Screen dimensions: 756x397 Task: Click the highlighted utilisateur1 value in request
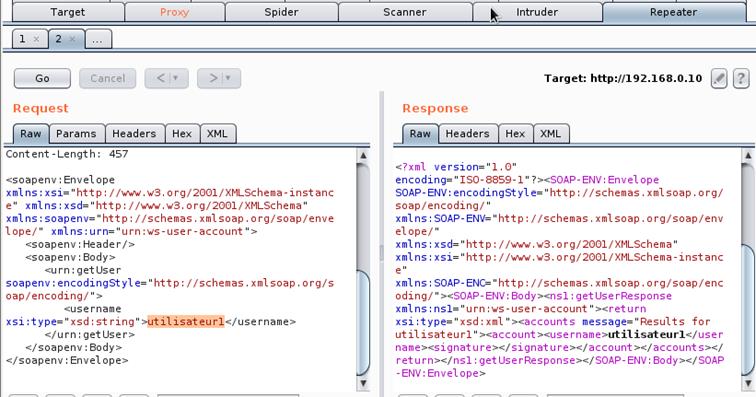(x=186, y=321)
